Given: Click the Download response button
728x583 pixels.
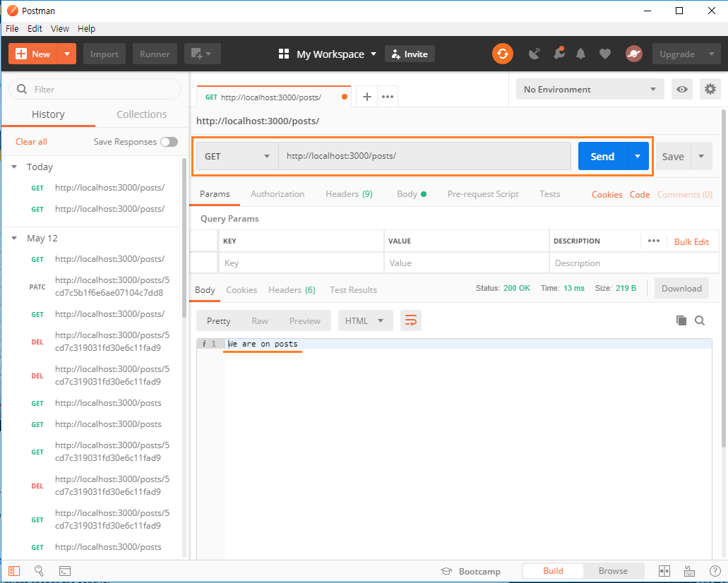Looking at the screenshot, I should 681,288.
